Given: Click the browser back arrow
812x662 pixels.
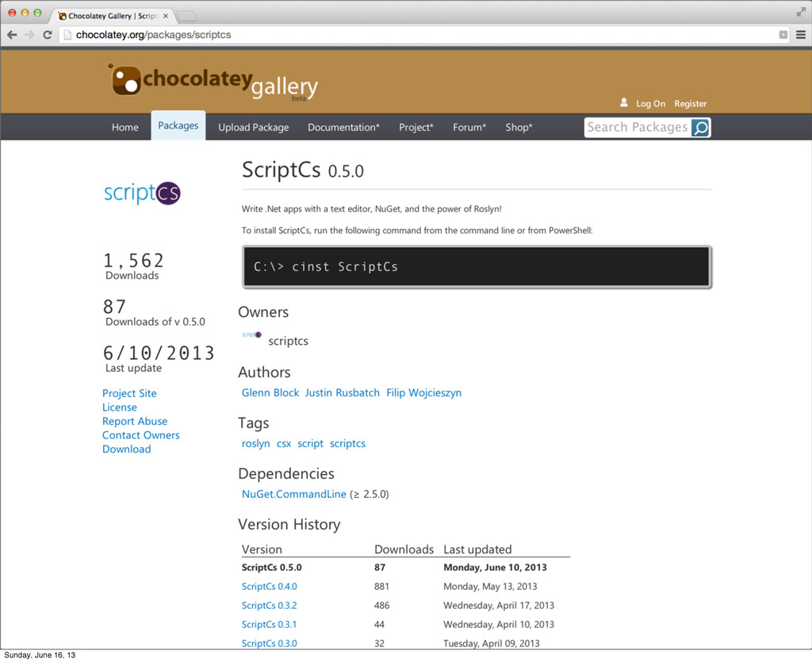Looking at the screenshot, I should (12, 35).
